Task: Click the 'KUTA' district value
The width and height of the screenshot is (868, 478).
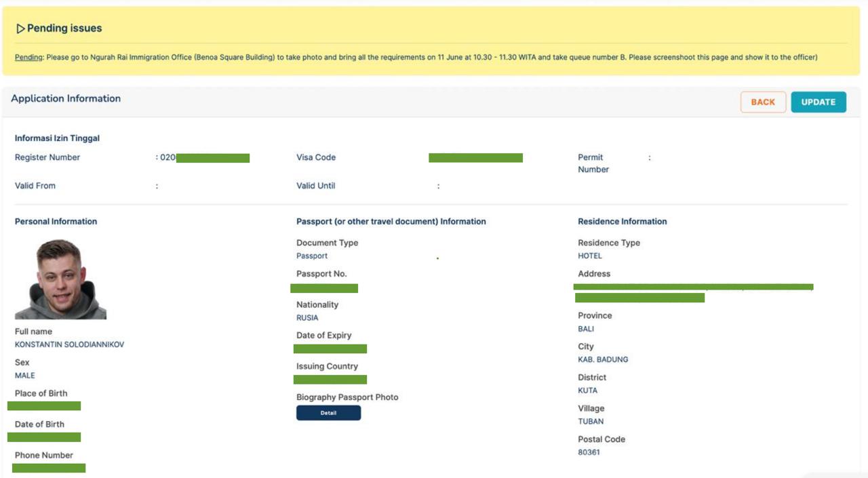Action: coord(588,391)
